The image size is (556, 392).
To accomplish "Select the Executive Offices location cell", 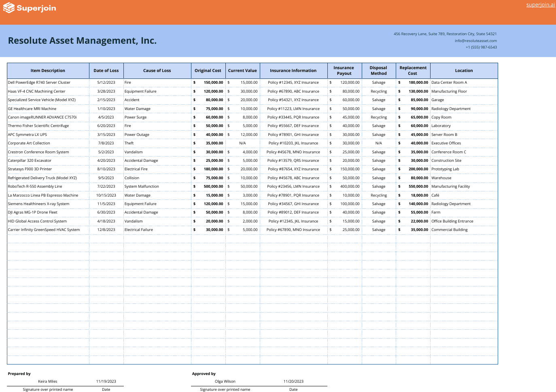I will 446,143.
